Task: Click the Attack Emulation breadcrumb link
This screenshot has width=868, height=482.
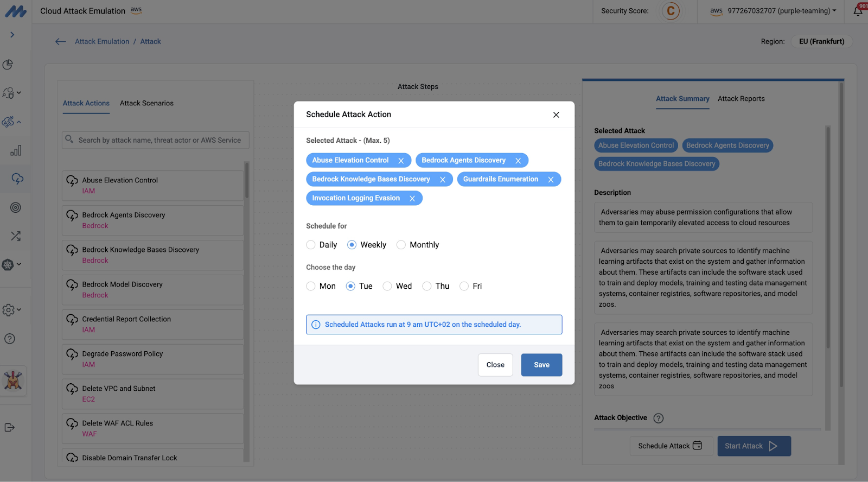Action: 102,42
